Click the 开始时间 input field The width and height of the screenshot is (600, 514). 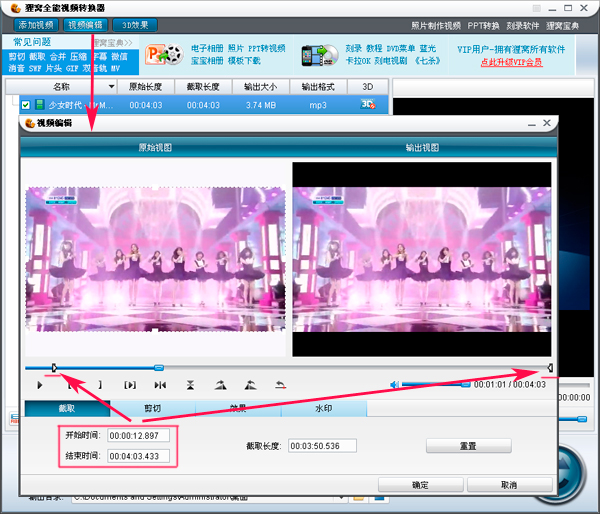pyautogui.click(x=138, y=436)
